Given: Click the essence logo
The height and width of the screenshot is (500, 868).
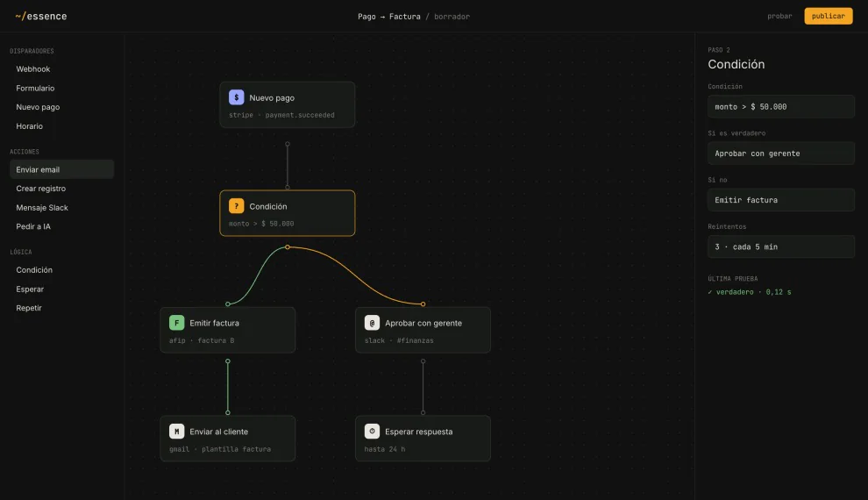Looking at the screenshot, I should pyautogui.click(x=41, y=16).
